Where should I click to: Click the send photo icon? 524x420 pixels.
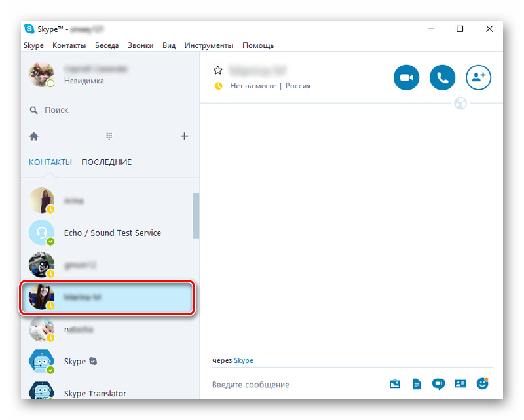[x=394, y=384]
